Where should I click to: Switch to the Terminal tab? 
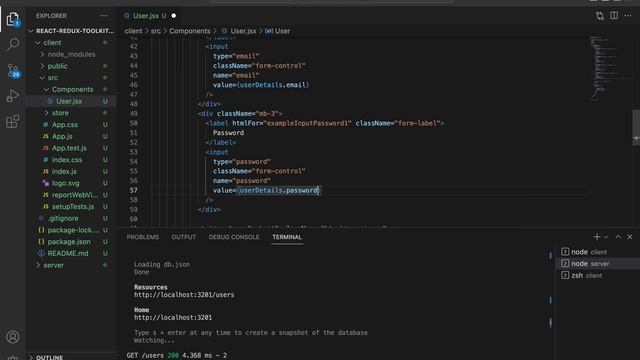click(287, 237)
